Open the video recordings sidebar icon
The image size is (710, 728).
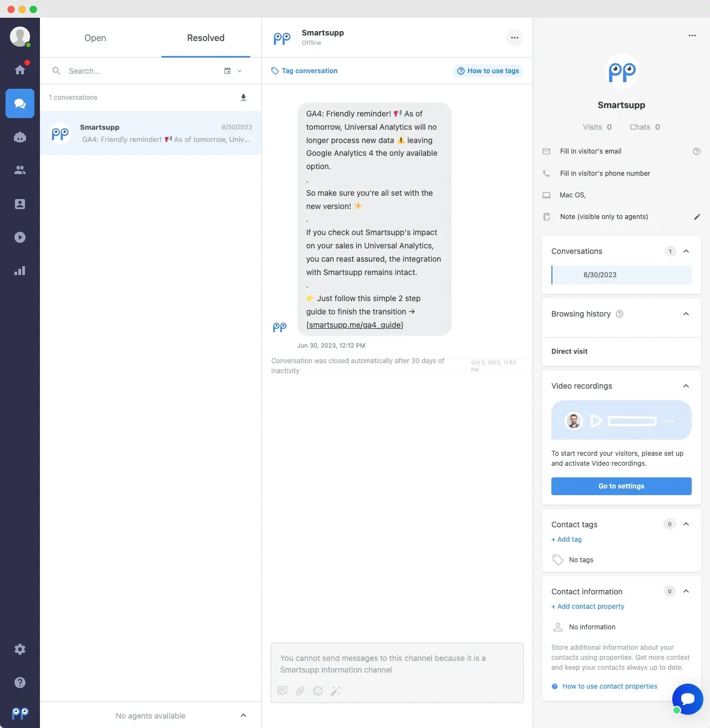(20, 237)
